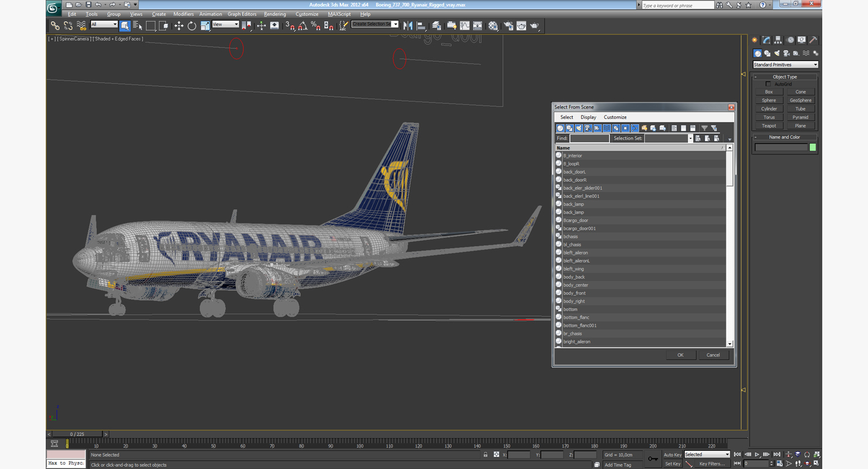Click the funnel filter icon in dialog

click(704, 128)
